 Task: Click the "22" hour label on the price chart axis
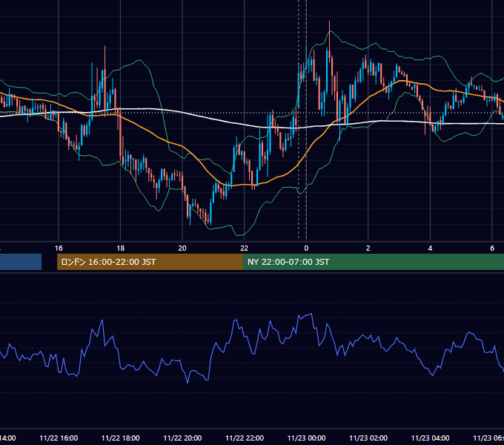(x=245, y=248)
